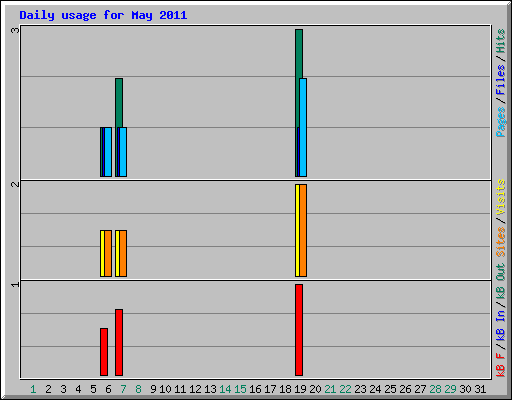Click day '23' on the date axis
Image resolution: width=512 pixels, height=400 pixels.
(x=360, y=389)
